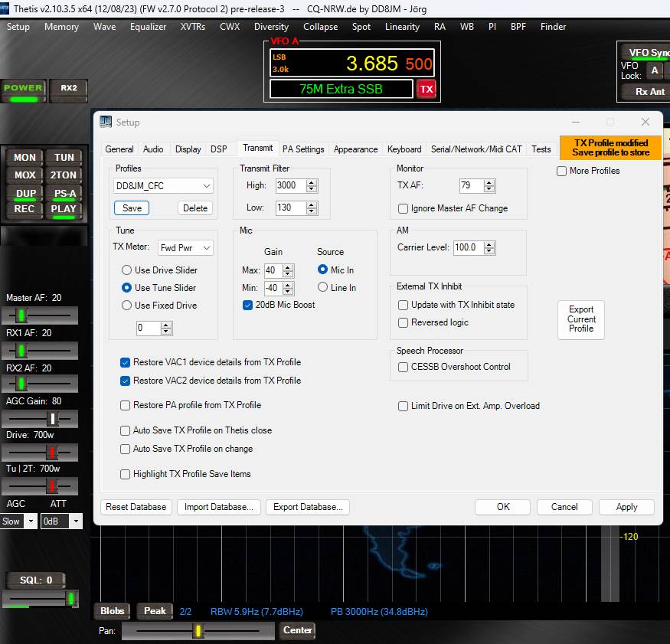Click the Mic Gain Min stepper arrows

pos(289,288)
